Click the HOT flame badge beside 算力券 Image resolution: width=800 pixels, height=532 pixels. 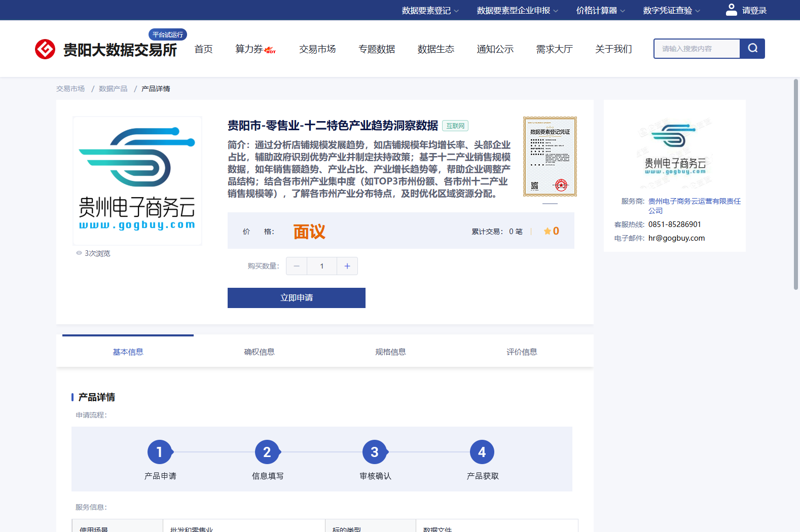pos(270,50)
